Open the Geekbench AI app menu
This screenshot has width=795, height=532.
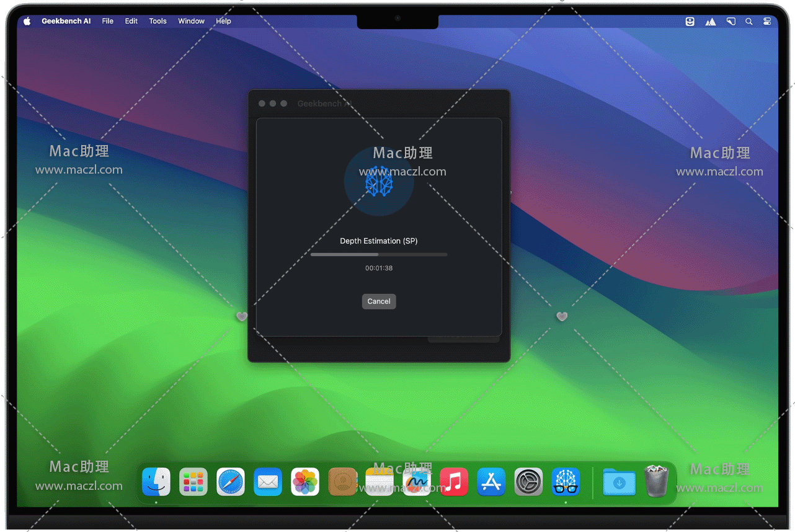pyautogui.click(x=66, y=21)
